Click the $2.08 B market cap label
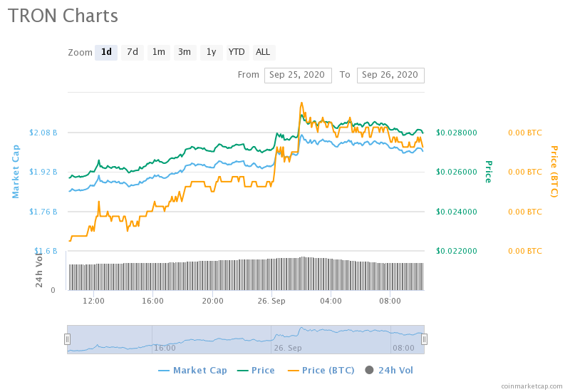Image resolution: width=570 pixels, height=392 pixels. 43,133
